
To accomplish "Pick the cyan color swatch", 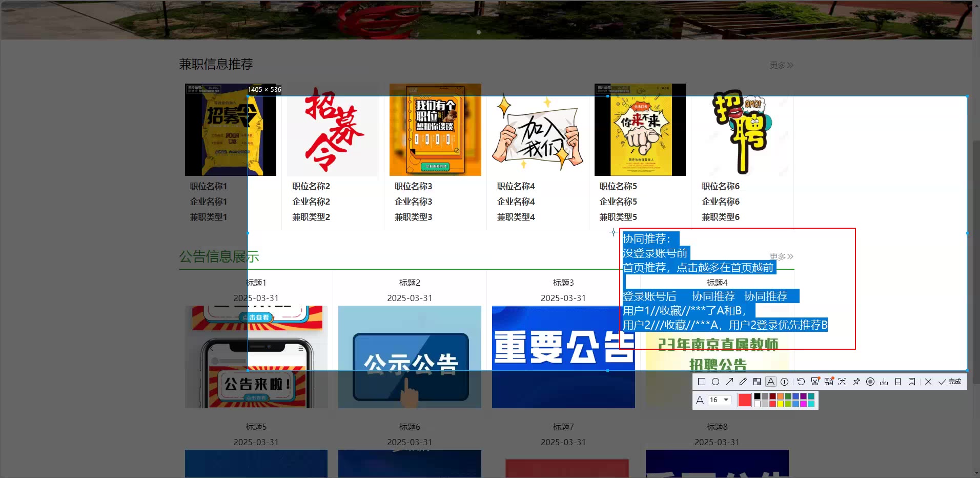I will coord(811,404).
